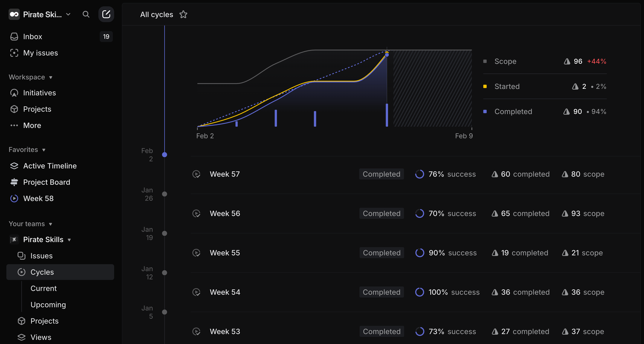This screenshot has height=344, width=644.
Task: Toggle the Started legend entry on the chart
Action: tap(507, 86)
